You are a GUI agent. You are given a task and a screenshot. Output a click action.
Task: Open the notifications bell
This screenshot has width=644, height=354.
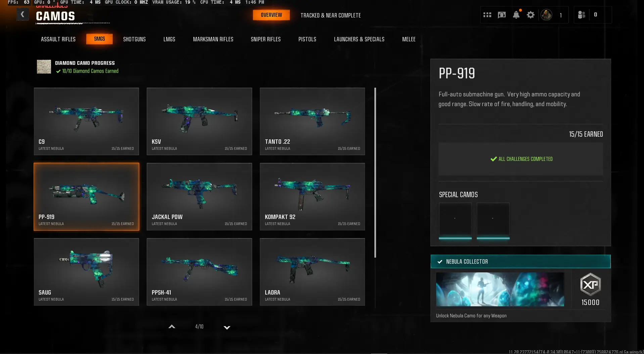516,15
